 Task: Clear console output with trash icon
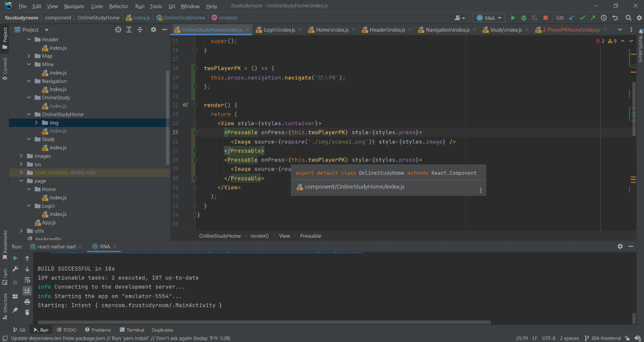(x=27, y=313)
